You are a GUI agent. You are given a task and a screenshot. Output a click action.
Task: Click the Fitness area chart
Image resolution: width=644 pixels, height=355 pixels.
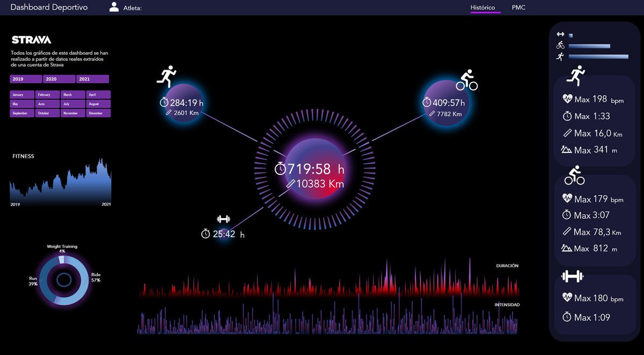[61, 182]
